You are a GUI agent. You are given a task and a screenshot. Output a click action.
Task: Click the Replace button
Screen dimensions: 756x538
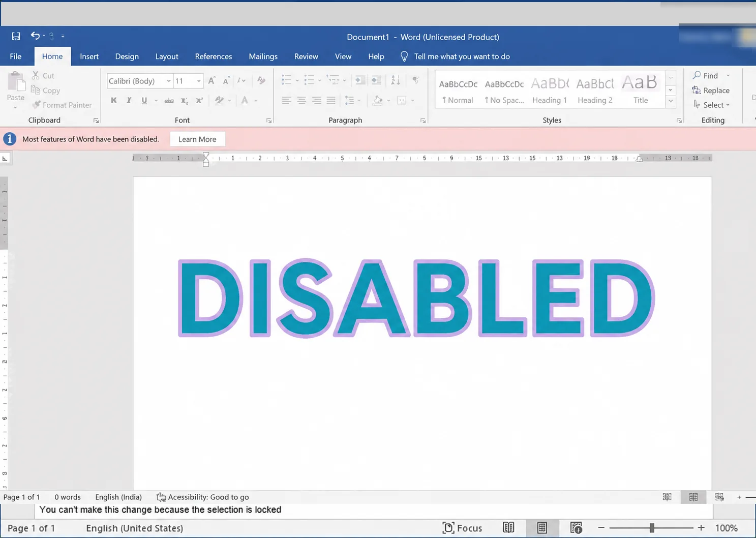(711, 90)
